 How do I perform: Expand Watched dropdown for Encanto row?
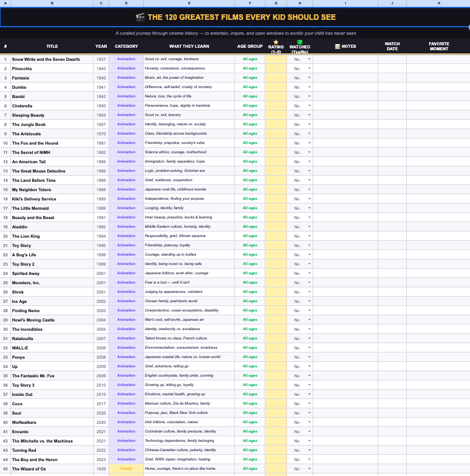309,431
